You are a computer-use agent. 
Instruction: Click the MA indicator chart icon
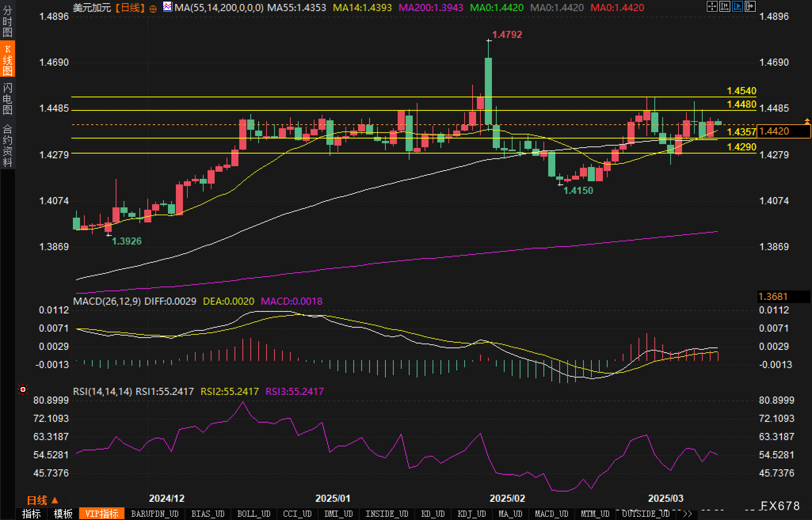pyautogui.click(x=168, y=7)
